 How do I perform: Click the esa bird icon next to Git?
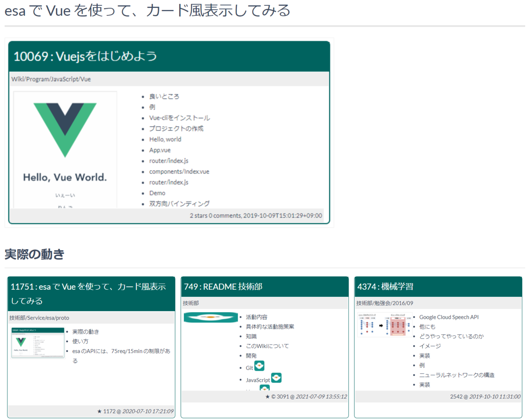tap(260, 366)
